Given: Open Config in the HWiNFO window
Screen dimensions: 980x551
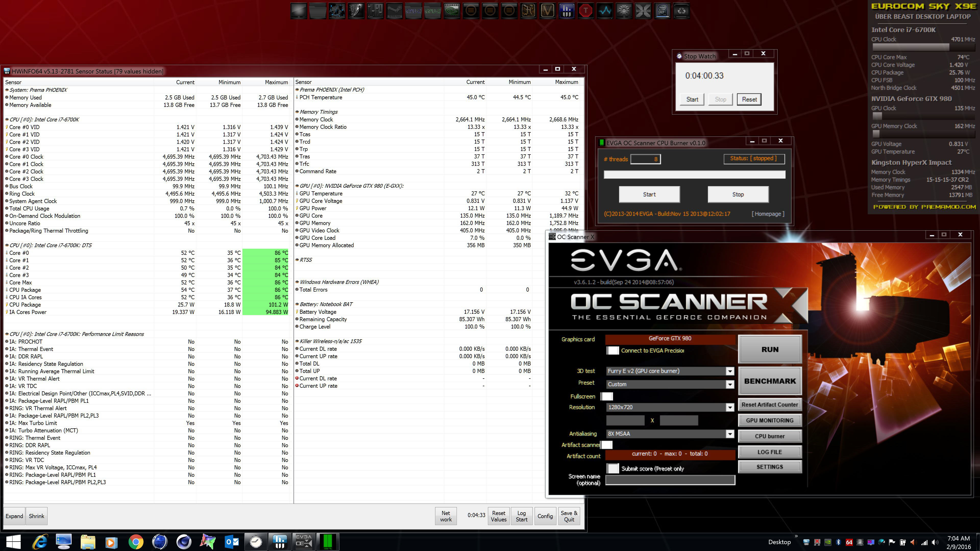Looking at the screenshot, I should [545, 516].
